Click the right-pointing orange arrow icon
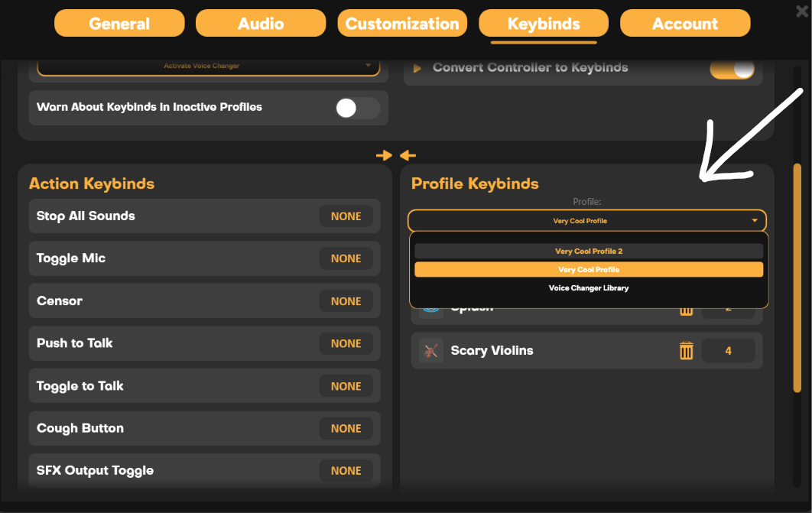812x513 pixels. (384, 155)
